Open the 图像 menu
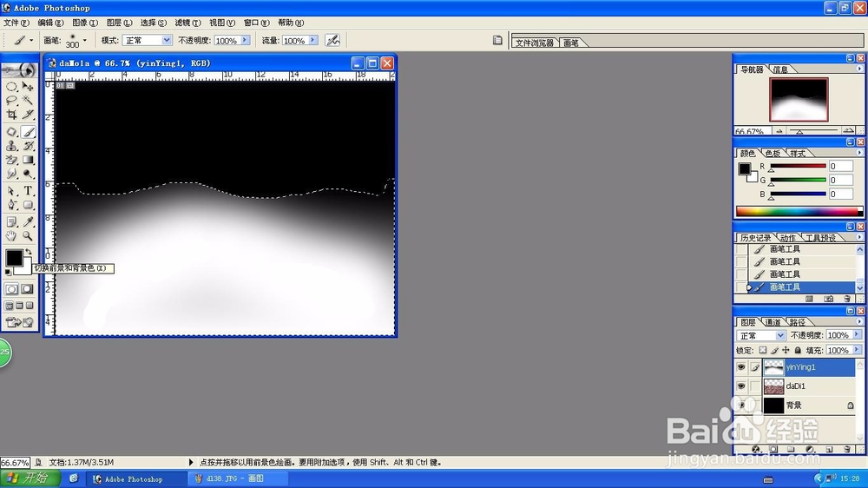This screenshot has width=868, height=488. point(85,23)
